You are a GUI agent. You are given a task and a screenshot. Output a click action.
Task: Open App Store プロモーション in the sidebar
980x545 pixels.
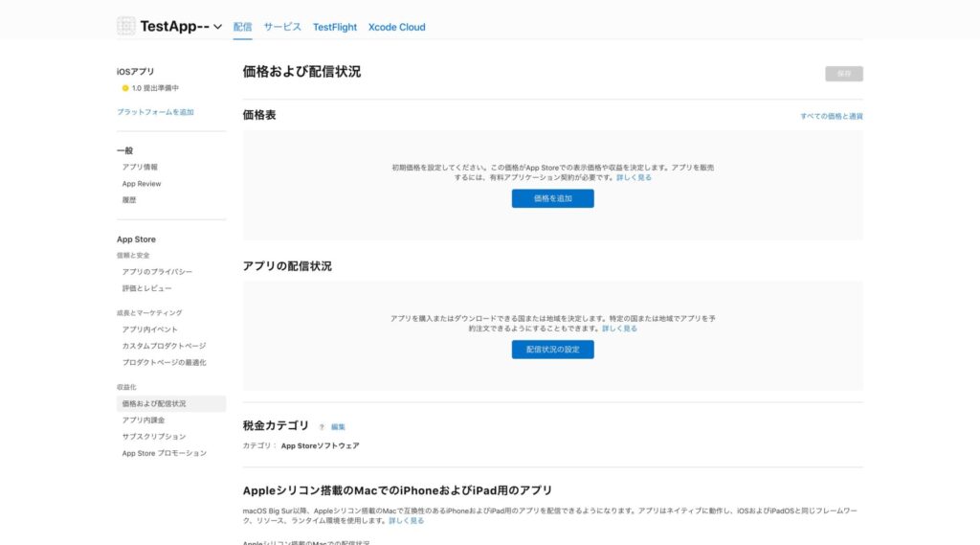coord(165,453)
